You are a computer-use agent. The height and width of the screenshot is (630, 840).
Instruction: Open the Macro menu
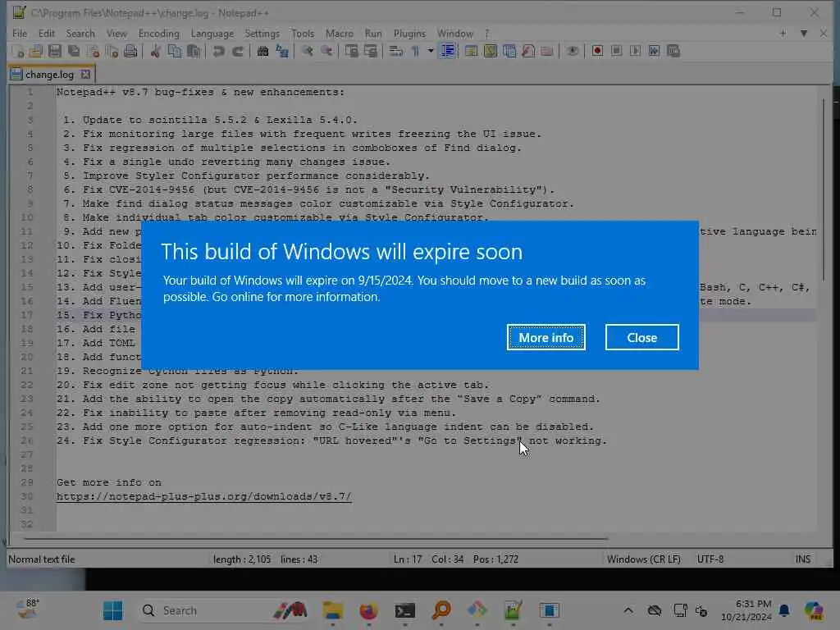[339, 33]
